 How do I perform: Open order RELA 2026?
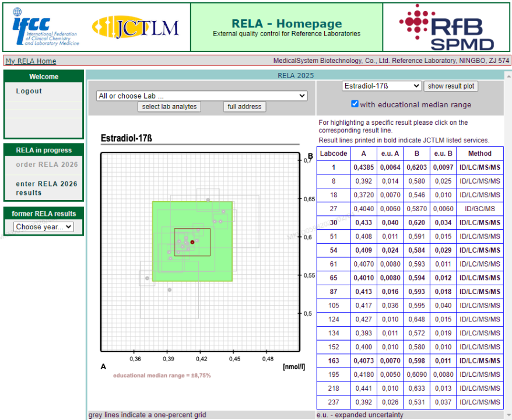pos(47,164)
